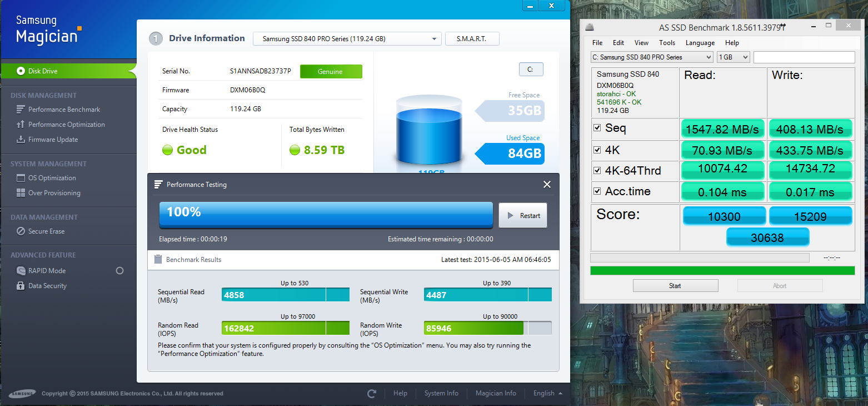Open the View menu in AS SSD
The width and height of the screenshot is (868, 406).
[x=641, y=43]
